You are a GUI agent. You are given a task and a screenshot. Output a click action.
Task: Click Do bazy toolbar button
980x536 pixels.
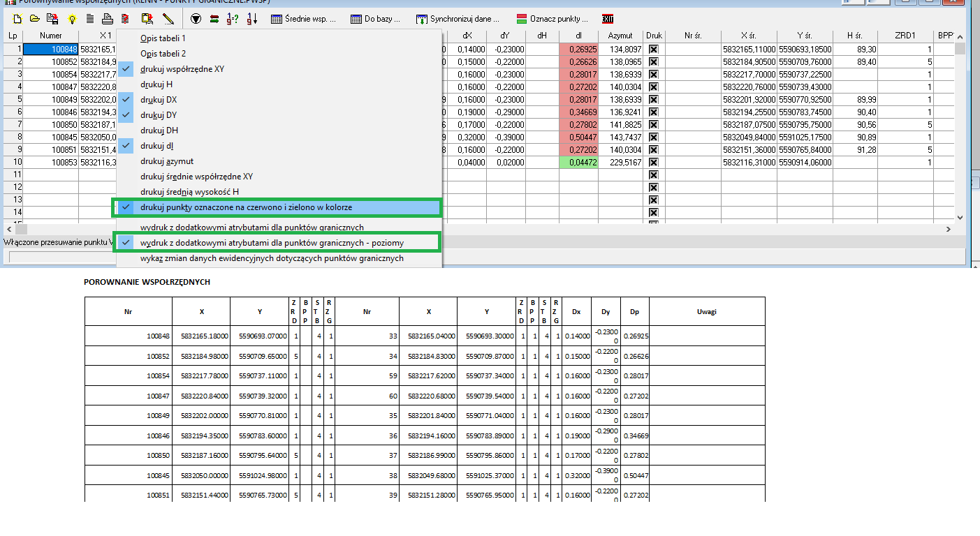tap(376, 19)
